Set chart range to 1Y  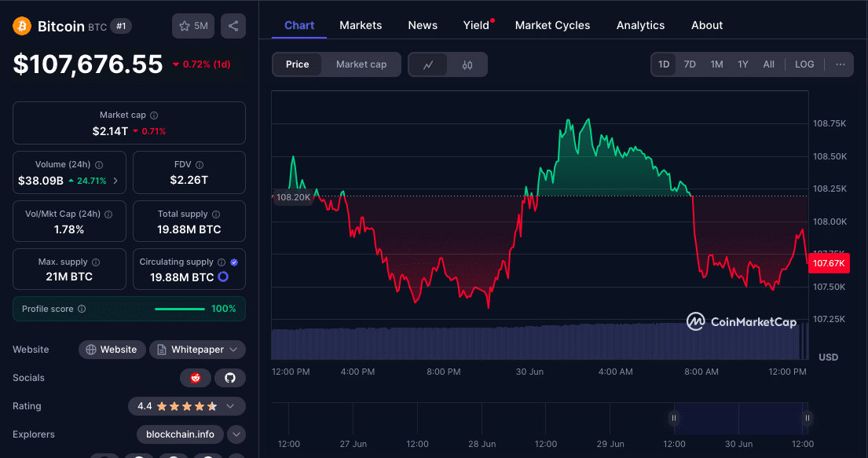pos(743,64)
